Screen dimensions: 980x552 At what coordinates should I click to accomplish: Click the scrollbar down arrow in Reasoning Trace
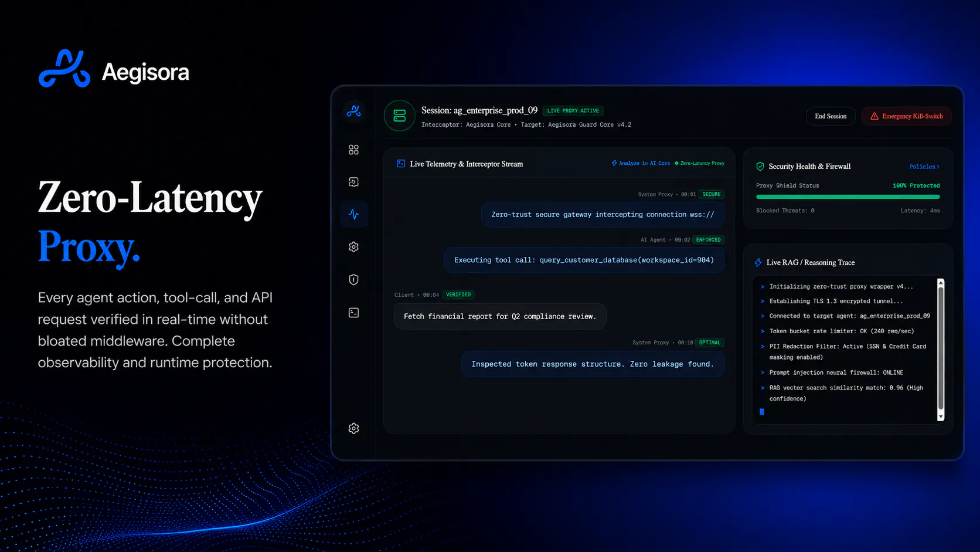941,417
